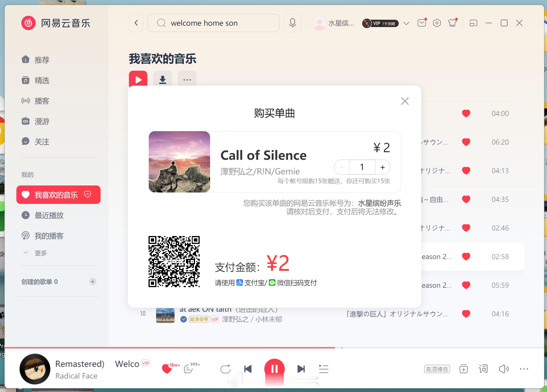Click the VIP tag beside the playing song

pyautogui.click(x=146, y=363)
